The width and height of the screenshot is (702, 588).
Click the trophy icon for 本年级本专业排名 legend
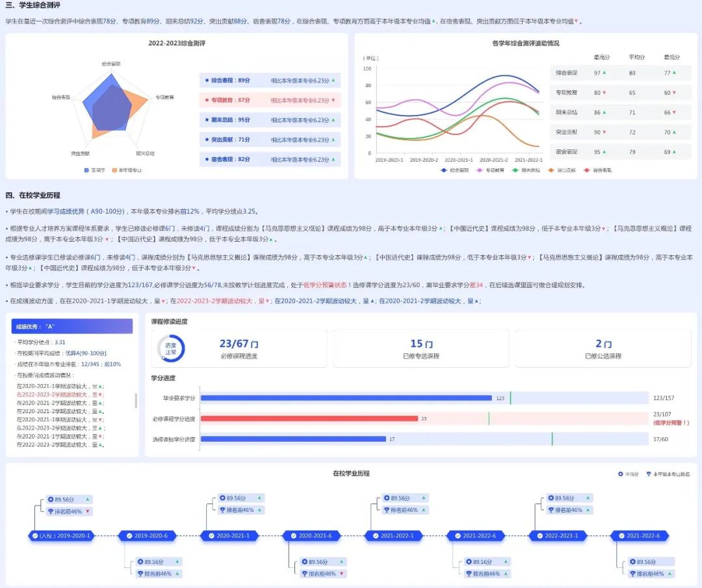point(648,474)
